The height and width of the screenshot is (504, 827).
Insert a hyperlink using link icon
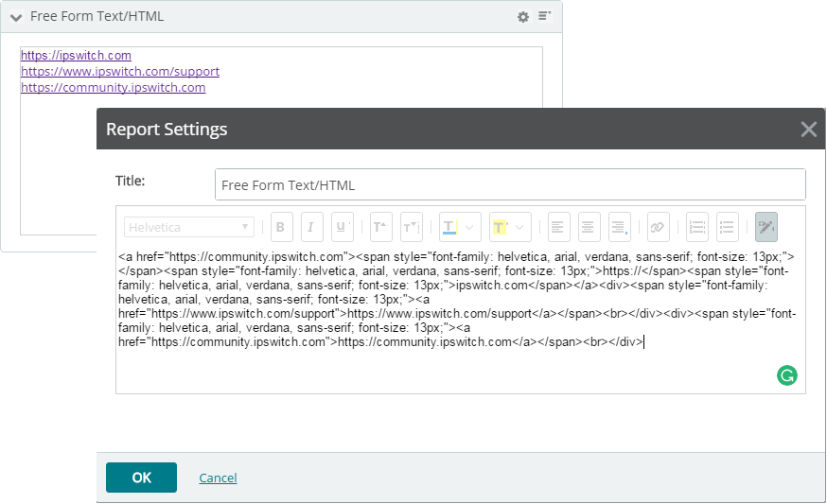pyautogui.click(x=658, y=227)
